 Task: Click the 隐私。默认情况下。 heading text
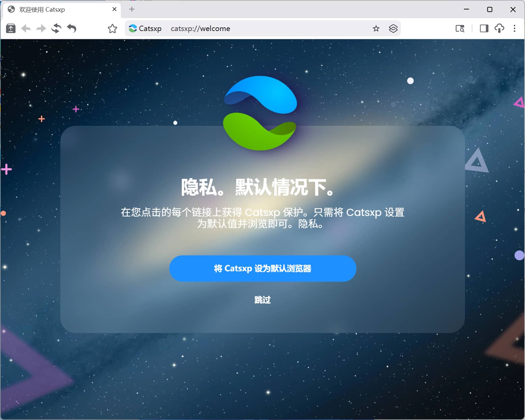coord(258,187)
